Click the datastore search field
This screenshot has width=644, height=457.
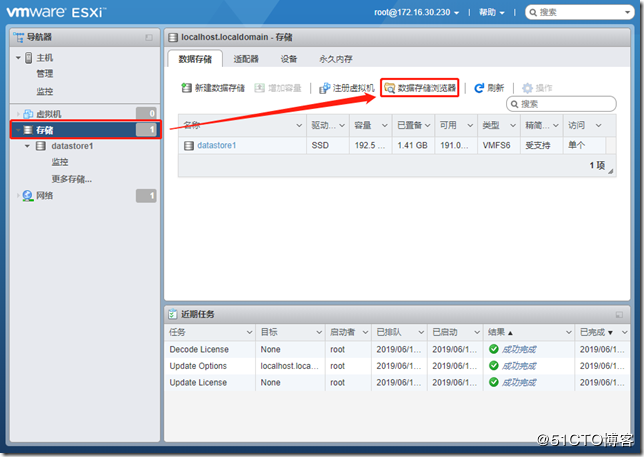point(561,104)
